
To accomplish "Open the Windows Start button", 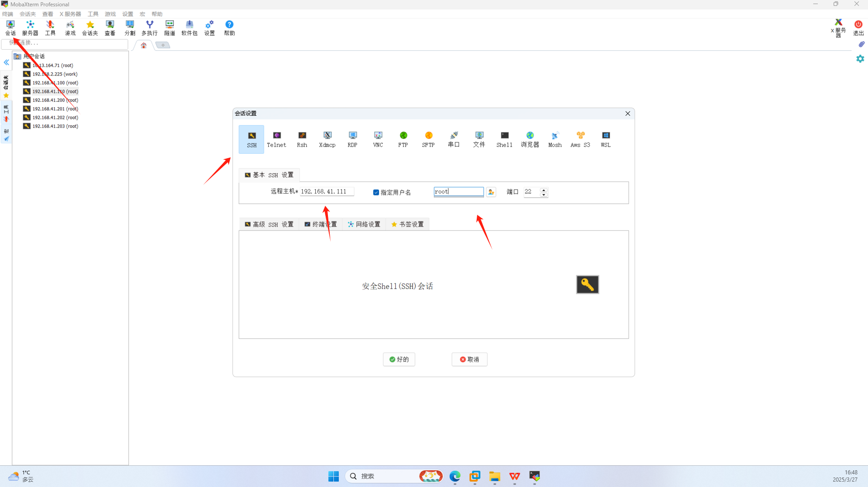I will pyautogui.click(x=333, y=476).
